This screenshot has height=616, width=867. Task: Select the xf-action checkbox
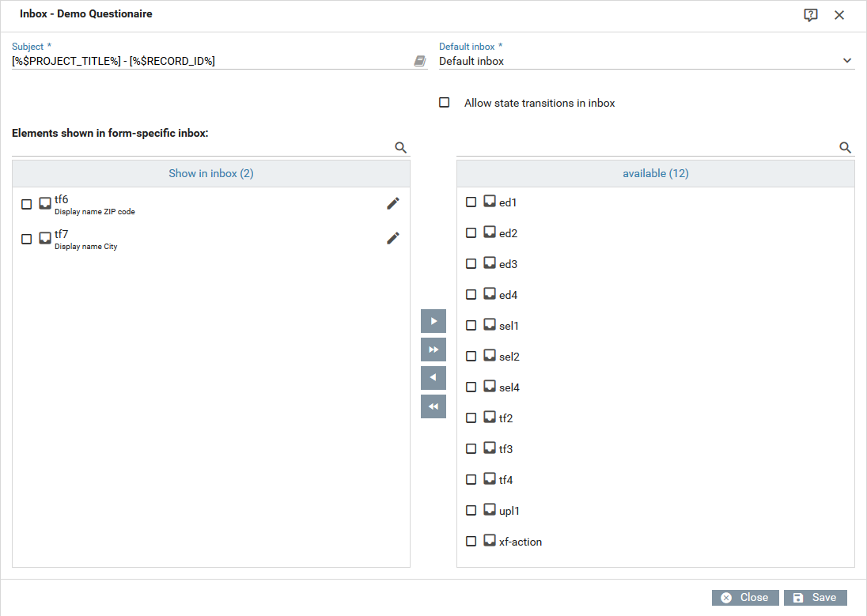click(471, 542)
